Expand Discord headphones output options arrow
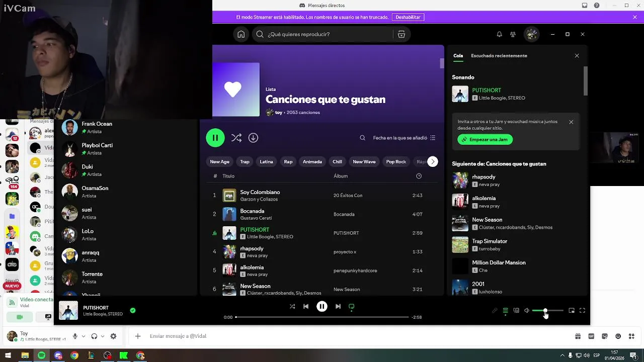Screen dimensions: 644x362 103,336
